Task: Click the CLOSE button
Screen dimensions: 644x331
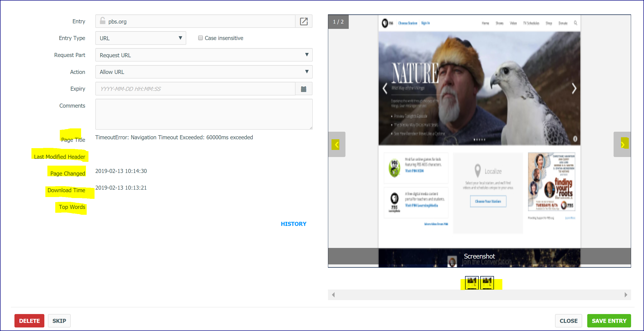Action: pyautogui.click(x=568, y=321)
